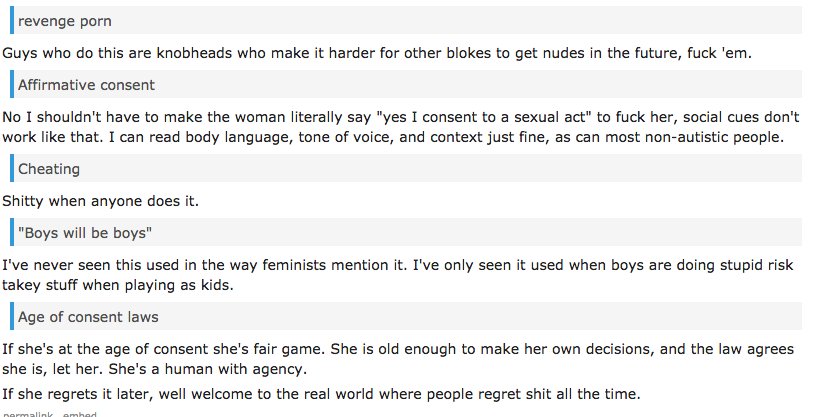Viewport: 815px width, 417px height.
Task: Click the quoted block reading Cheating
Action: pos(405,168)
